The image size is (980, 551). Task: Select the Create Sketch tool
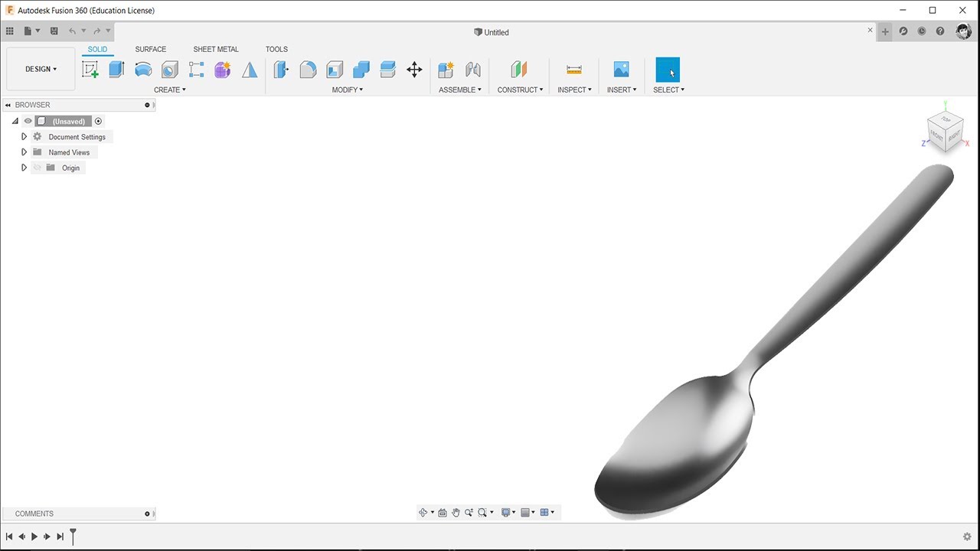click(x=90, y=70)
